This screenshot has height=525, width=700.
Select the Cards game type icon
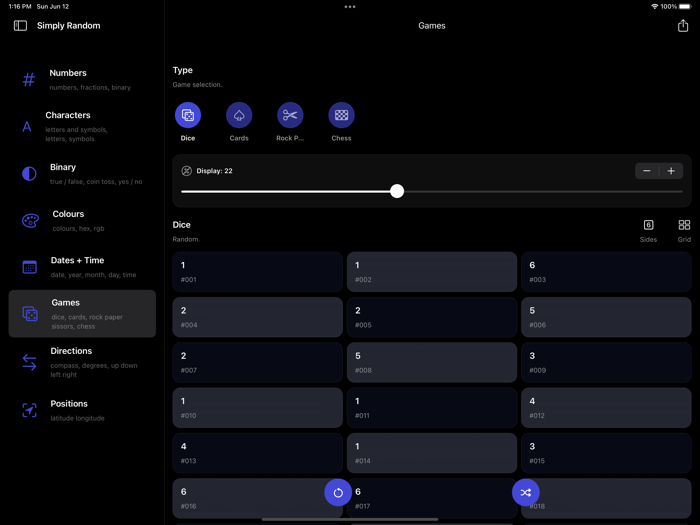tap(239, 115)
